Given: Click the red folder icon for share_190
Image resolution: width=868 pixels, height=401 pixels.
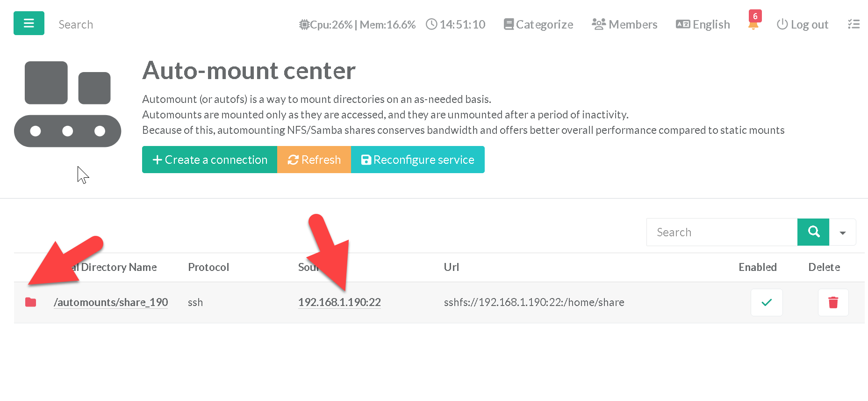Looking at the screenshot, I should [31, 302].
